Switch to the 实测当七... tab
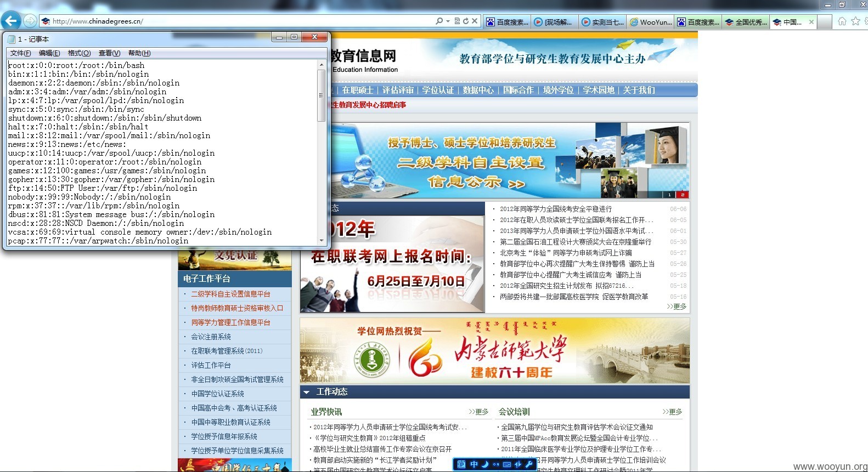This screenshot has width=868, height=472. tap(602, 22)
